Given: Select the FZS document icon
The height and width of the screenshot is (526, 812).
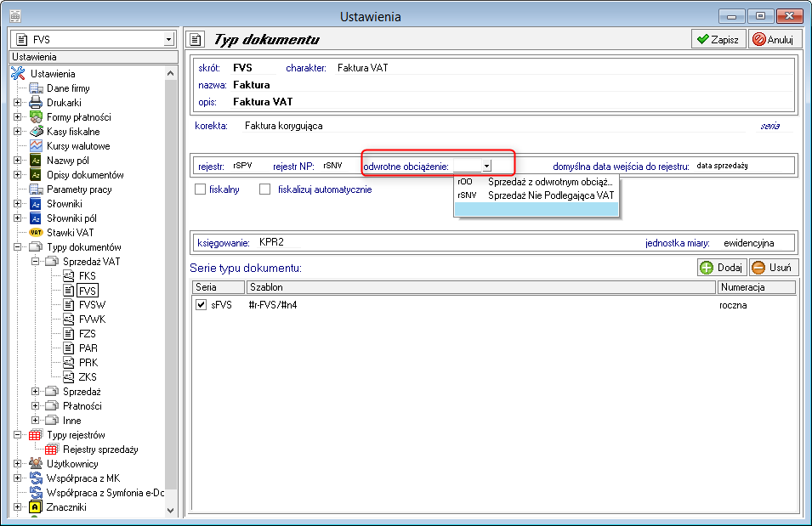Looking at the screenshot, I should pyautogui.click(x=68, y=334).
